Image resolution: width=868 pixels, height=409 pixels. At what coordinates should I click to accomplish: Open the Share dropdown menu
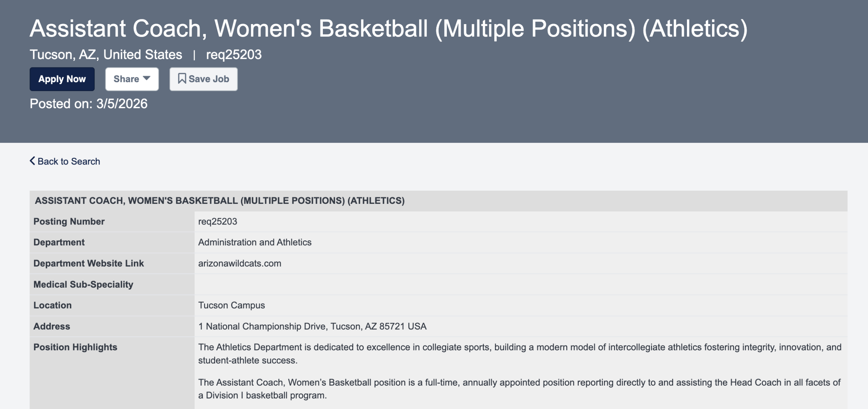click(x=132, y=79)
